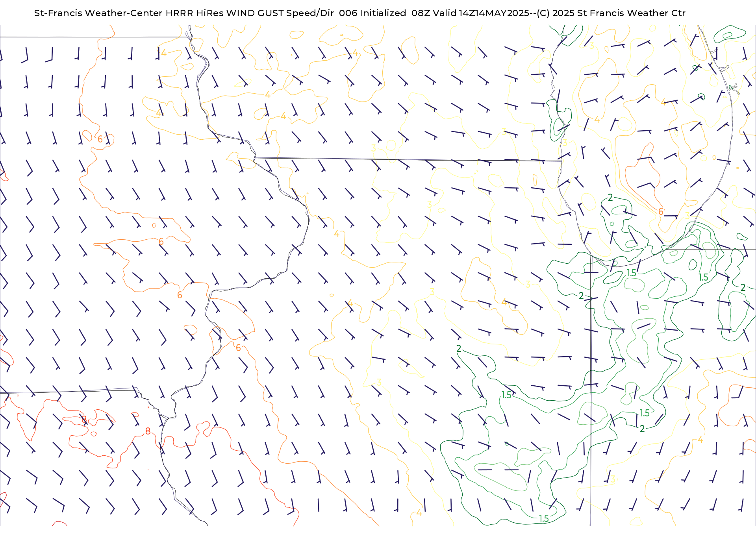Select 'HRRR HiRes WIND GUST Speed/Dir' heading text
The width and height of the screenshot is (756, 551).
(x=250, y=13)
